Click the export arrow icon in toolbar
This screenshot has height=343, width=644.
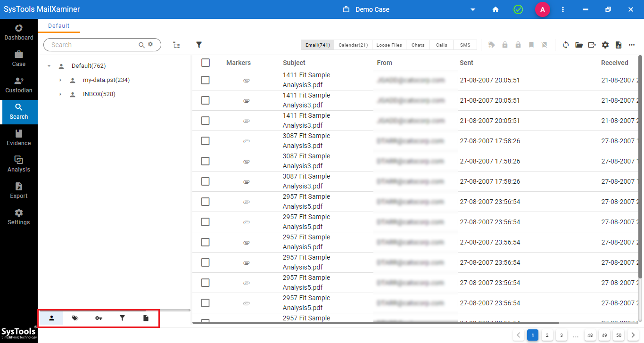592,45
